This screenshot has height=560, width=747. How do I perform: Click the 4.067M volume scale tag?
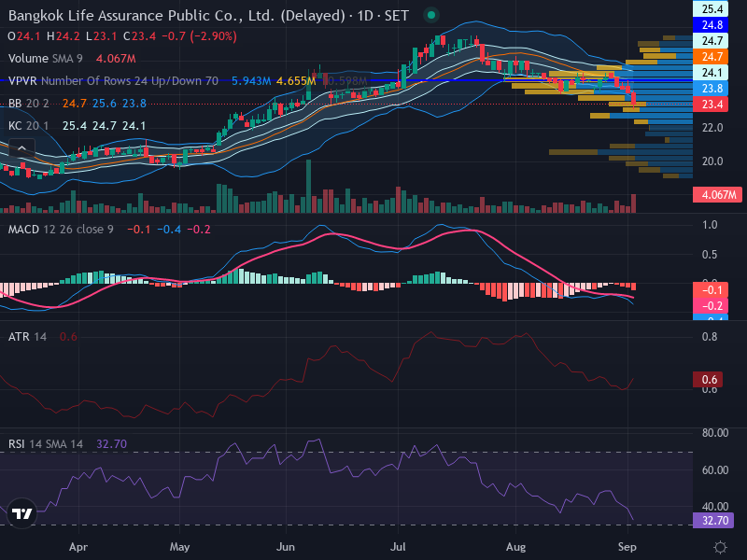(x=718, y=195)
